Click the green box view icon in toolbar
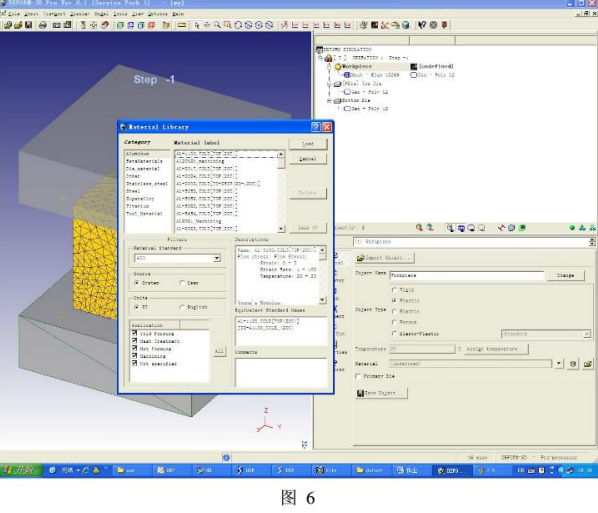Screen dimensions: 598x513 click(120, 25)
